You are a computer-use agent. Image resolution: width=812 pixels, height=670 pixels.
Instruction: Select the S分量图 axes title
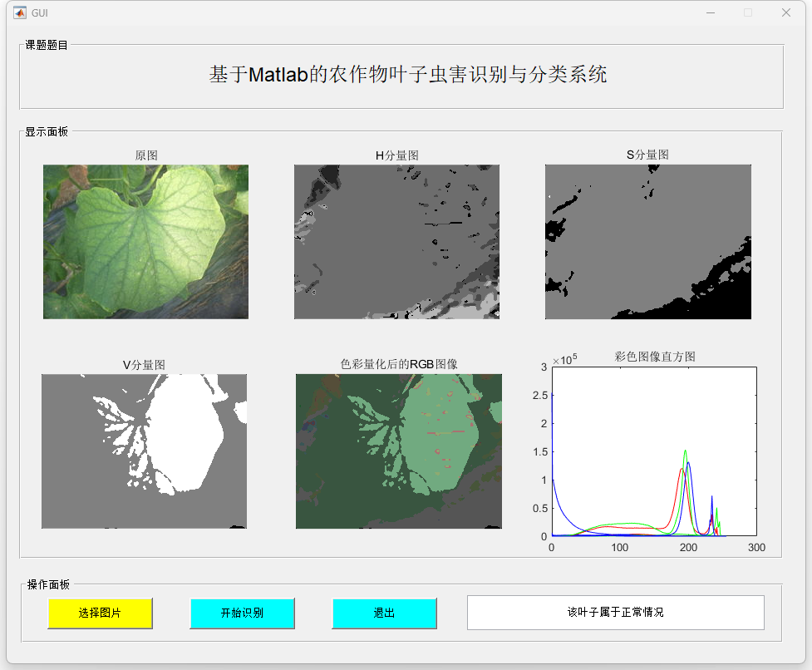(647, 155)
